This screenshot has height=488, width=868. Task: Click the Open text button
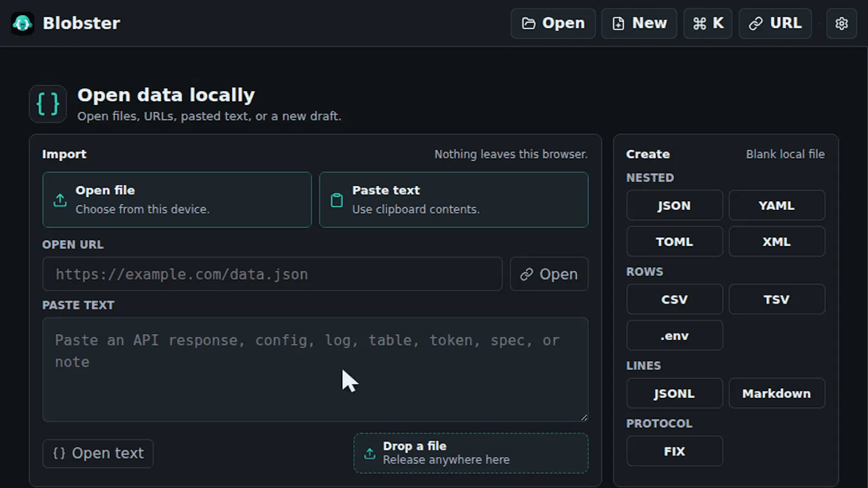point(98,453)
